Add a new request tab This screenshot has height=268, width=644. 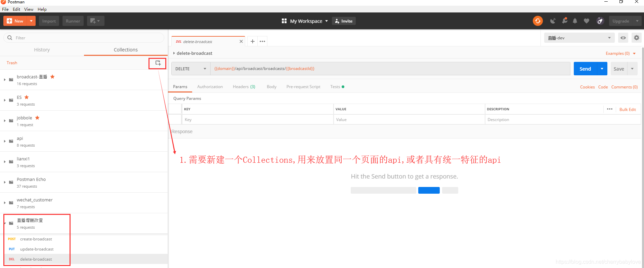click(253, 41)
